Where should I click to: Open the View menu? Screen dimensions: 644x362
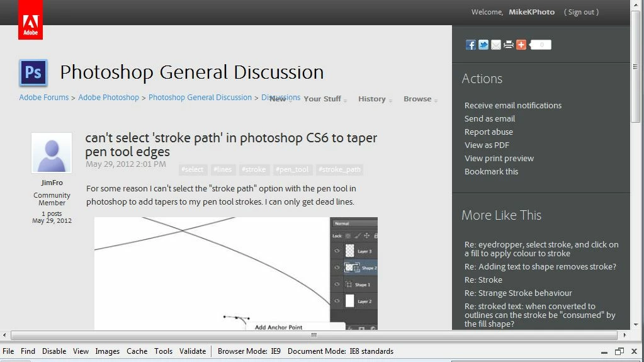81,351
